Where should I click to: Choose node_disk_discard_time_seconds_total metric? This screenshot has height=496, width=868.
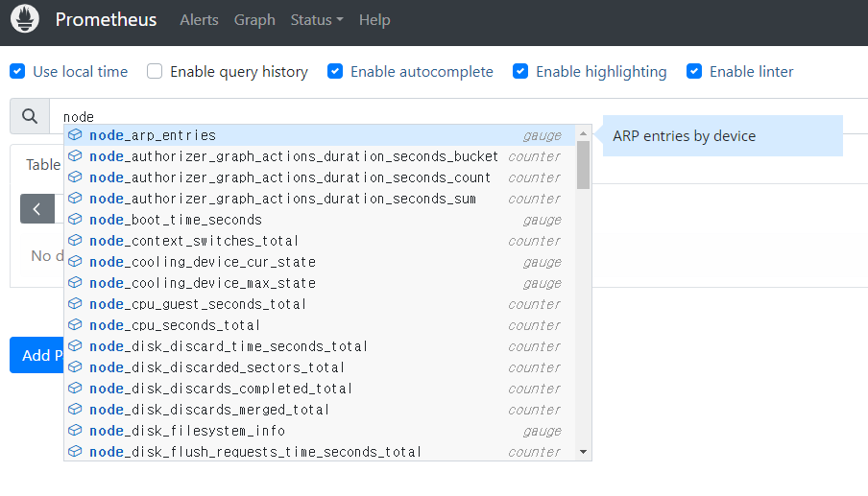pyautogui.click(x=320, y=345)
